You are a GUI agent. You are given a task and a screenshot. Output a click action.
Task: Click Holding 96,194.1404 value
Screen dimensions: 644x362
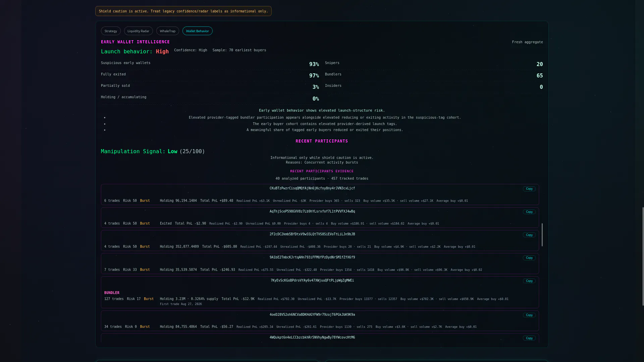178,201
